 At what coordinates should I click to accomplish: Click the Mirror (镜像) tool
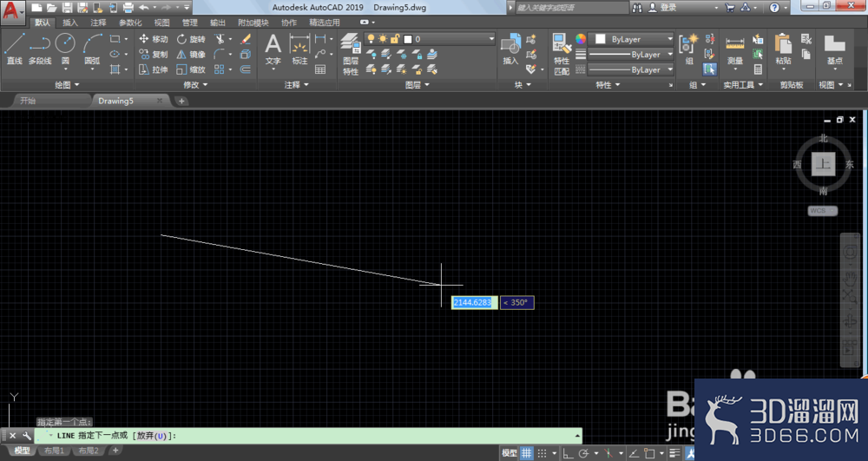pos(191,54)
